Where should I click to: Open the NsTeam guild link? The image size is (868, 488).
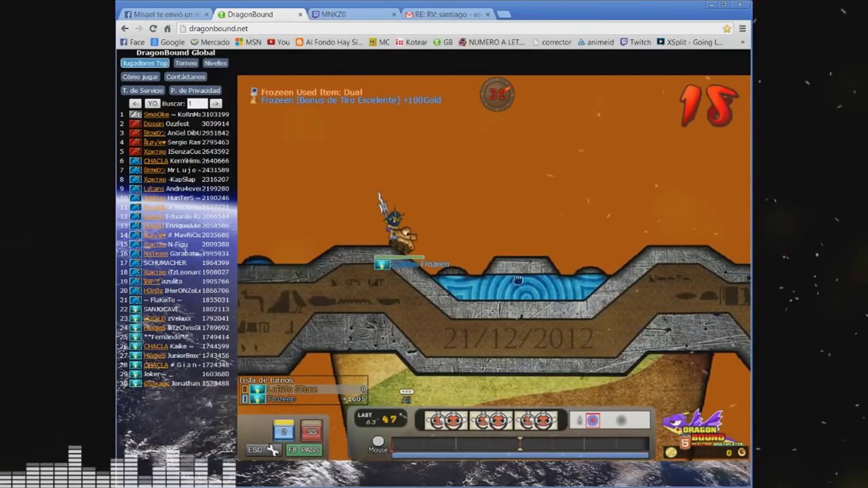[155, 253]
